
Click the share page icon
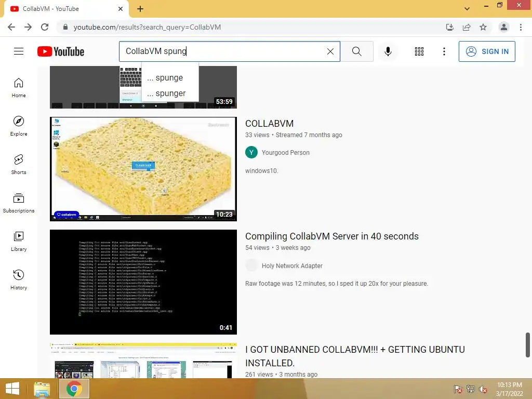click(x=467, y=27)
